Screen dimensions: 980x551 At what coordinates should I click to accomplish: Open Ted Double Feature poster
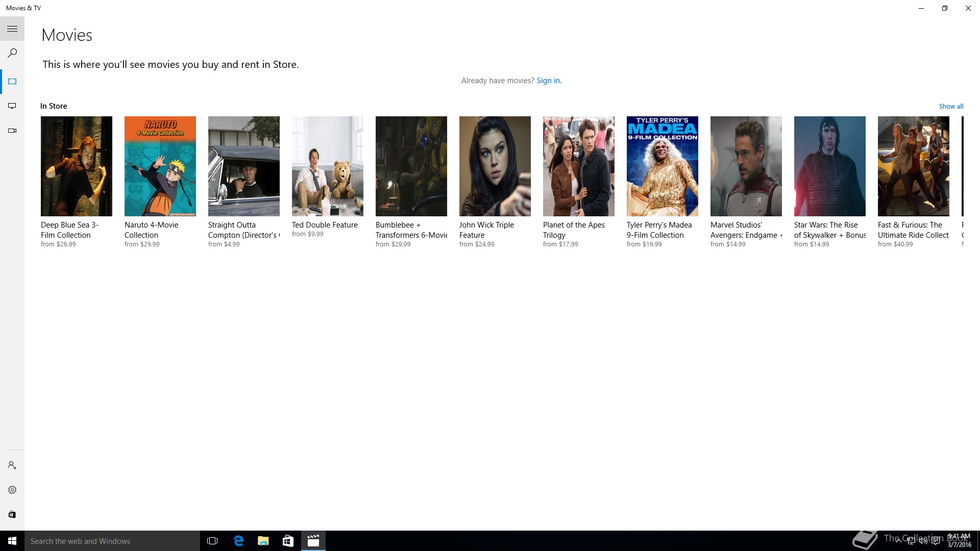point(328,166)
